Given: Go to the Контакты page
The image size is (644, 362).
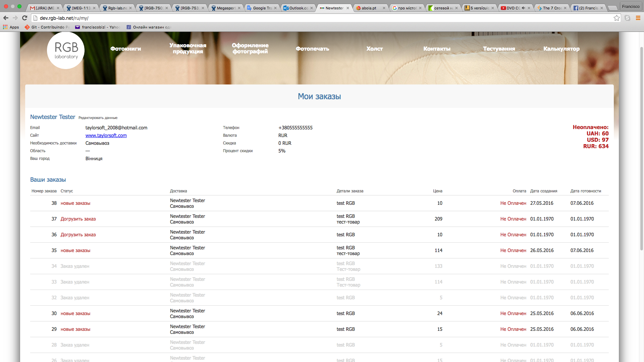Looking at the screenshot, I should tap(437, 49).
